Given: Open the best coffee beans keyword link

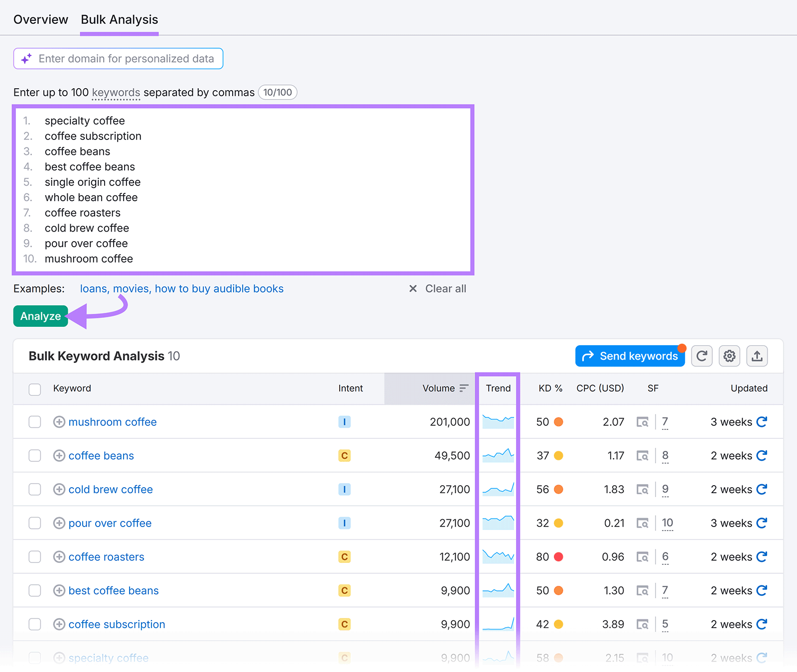Looking at the screenshot, I should [x=114, y=591].
